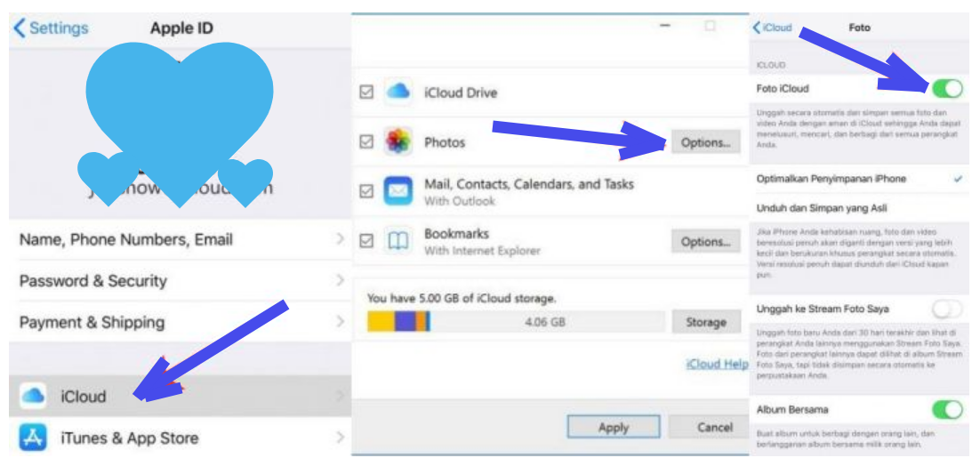The width and height of the screenshot is (980, 466).
Task: Click the Apple ID title
Action: (181, 28)
